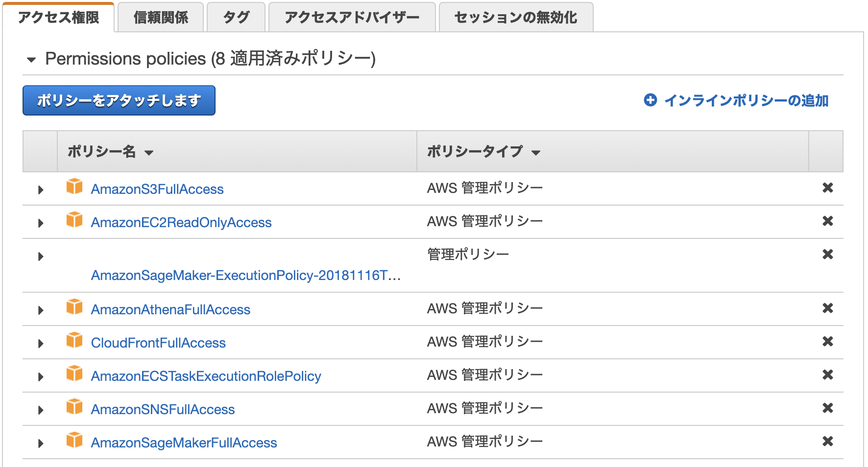
Task: Expand the AmazonSageMakerFullAccess policy row
Action: pyautogui.click(x=41, y=443)
